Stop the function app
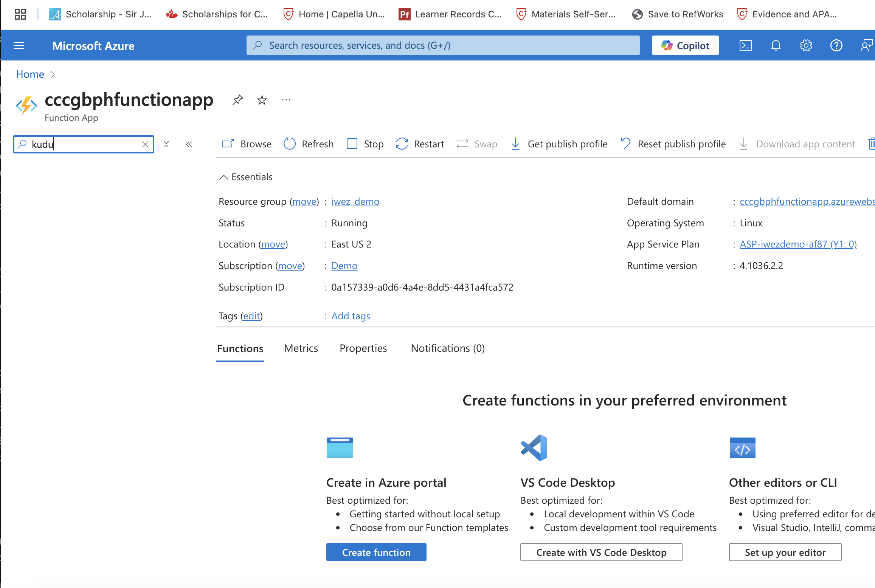The height and width of the screenshot is (588, 875). pyautogui.click(x=365, y=144)
